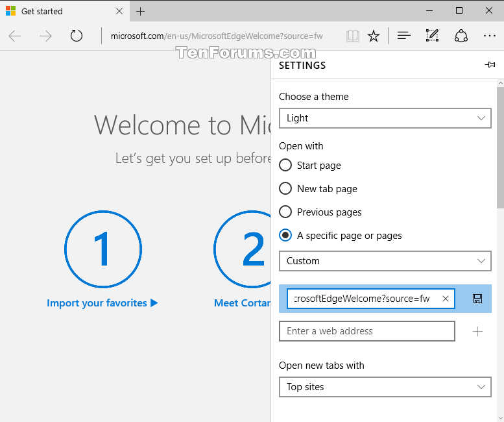This screenshot has height=422, width=504.
Task: Click the Settings pane scrollbar thumb
Action: [x=500, y=147]
